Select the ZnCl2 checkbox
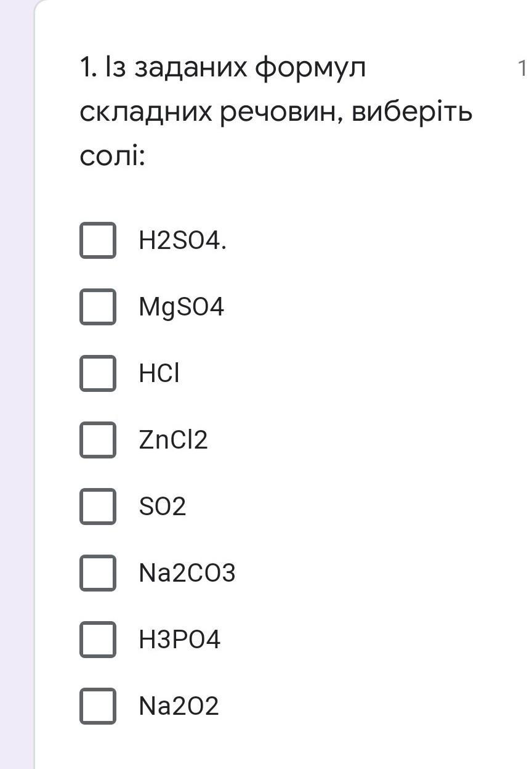 click(97, 440)
